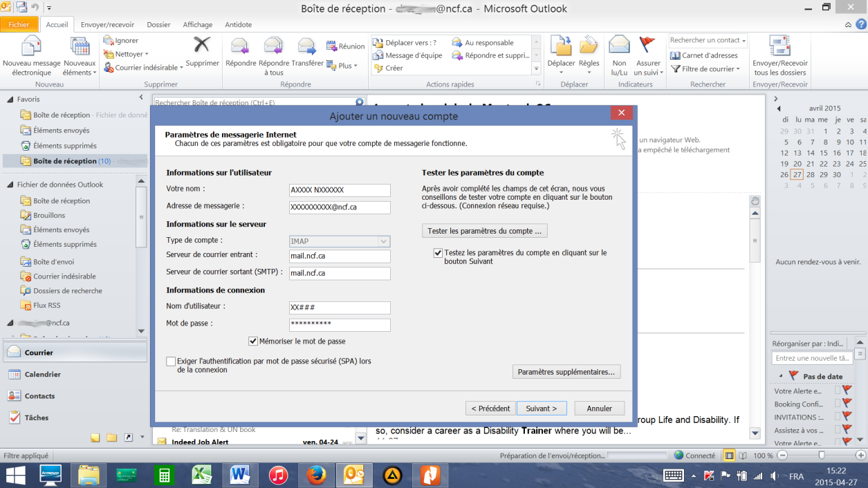This screenshot has height=488, width=868.
Task: Click the Assurer un suivi flag icon
Action: [647, 46]
